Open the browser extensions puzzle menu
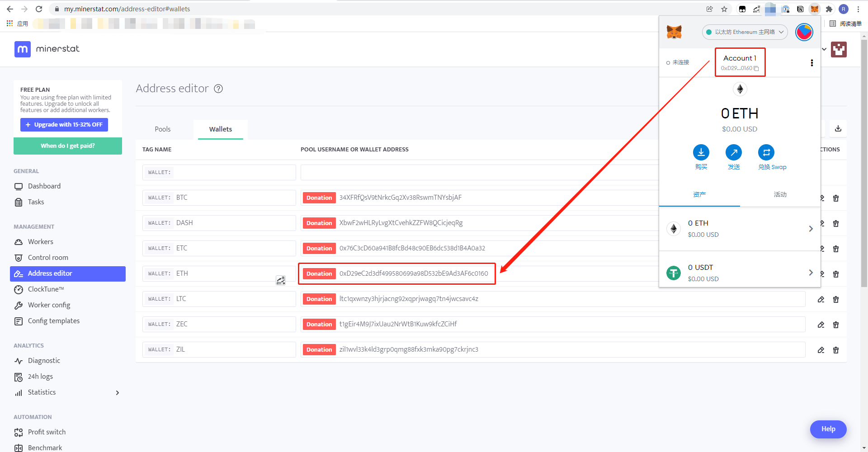Screen dimensions: 868x452 tap(829, 9)
